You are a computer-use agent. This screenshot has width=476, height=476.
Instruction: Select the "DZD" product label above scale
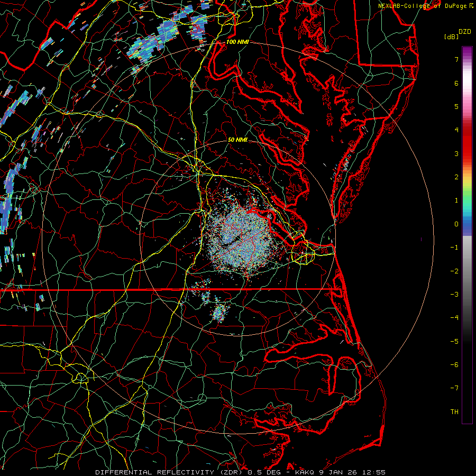coord(465,32)
